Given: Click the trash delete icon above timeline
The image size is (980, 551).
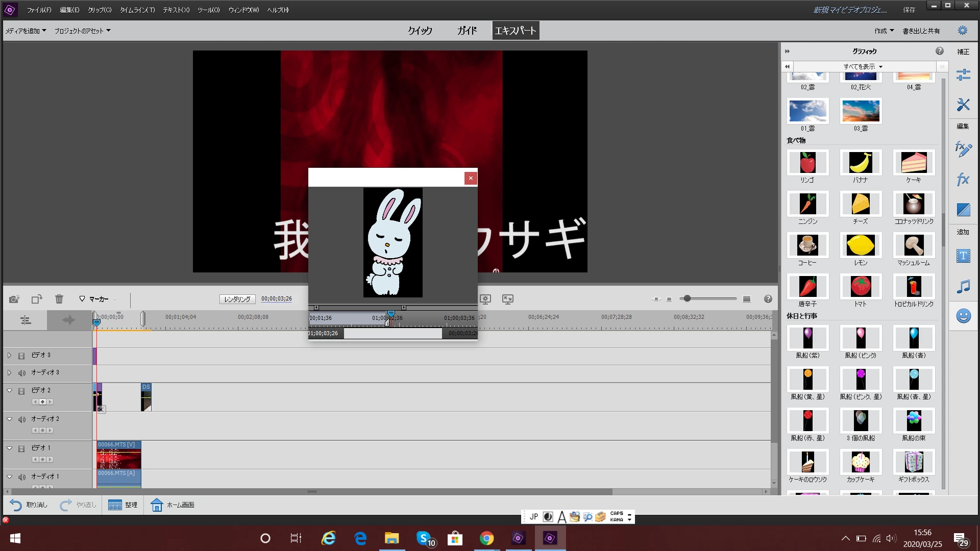Looking at the screenshot, I should pyautogui.click(x=59, y=299).
